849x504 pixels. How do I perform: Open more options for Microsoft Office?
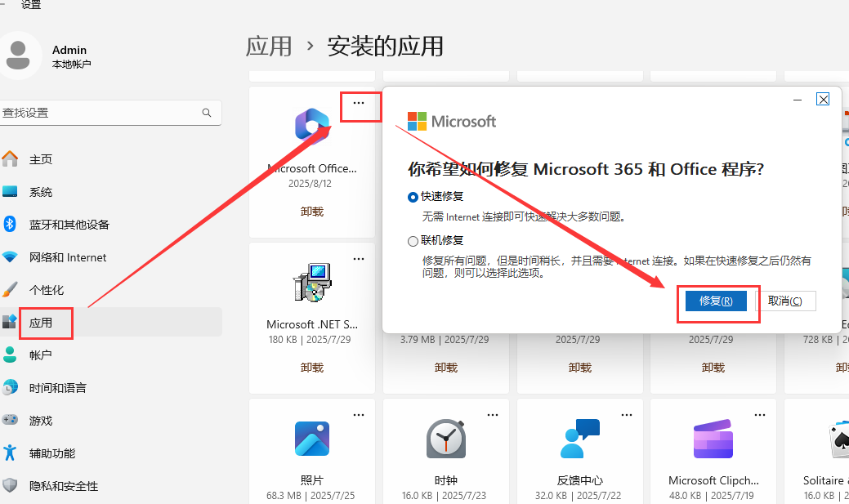[359, 103]
